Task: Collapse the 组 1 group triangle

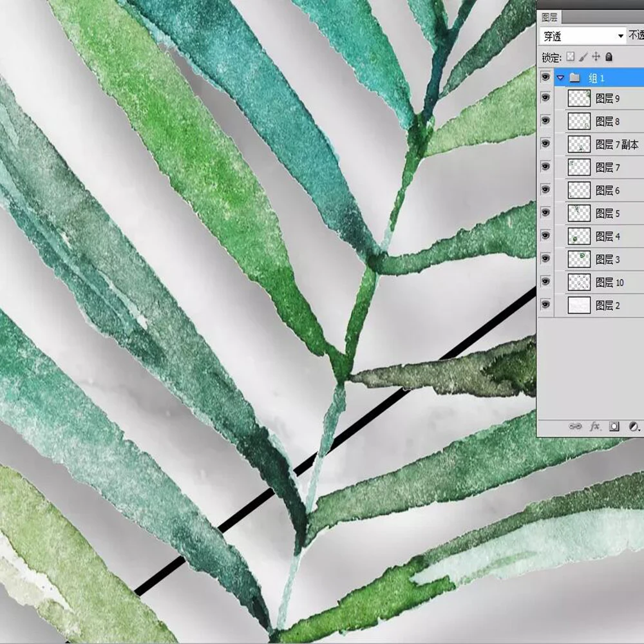Action: [x=560, y=78]
